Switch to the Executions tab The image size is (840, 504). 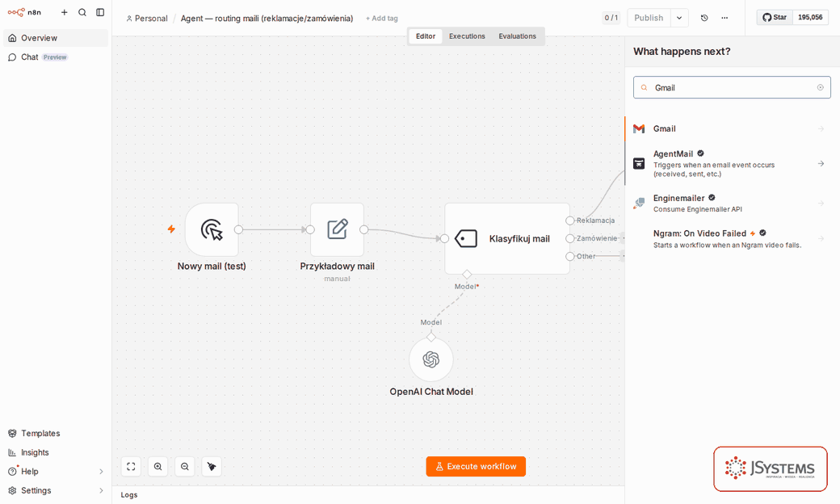467,36
